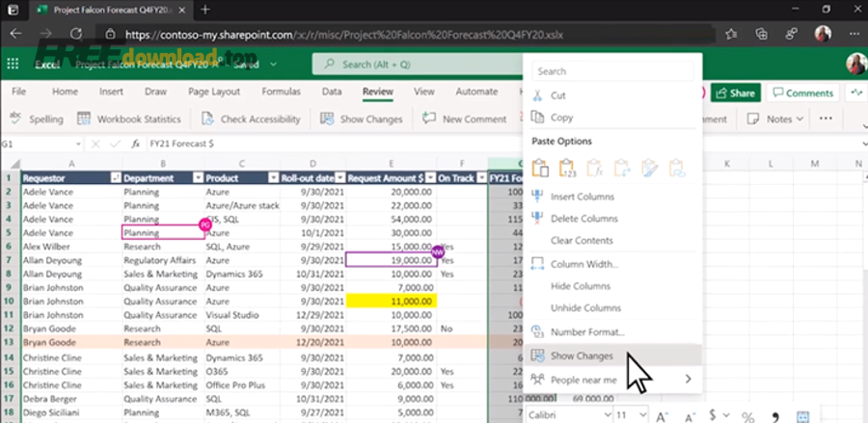Open Workbook Statistics from ribbon

pos(129,119)
